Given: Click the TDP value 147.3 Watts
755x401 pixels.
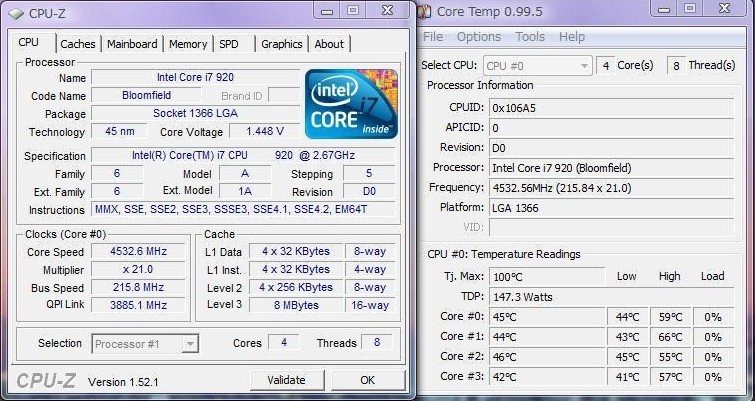Looking at the screenshot, I should point(612,297).
